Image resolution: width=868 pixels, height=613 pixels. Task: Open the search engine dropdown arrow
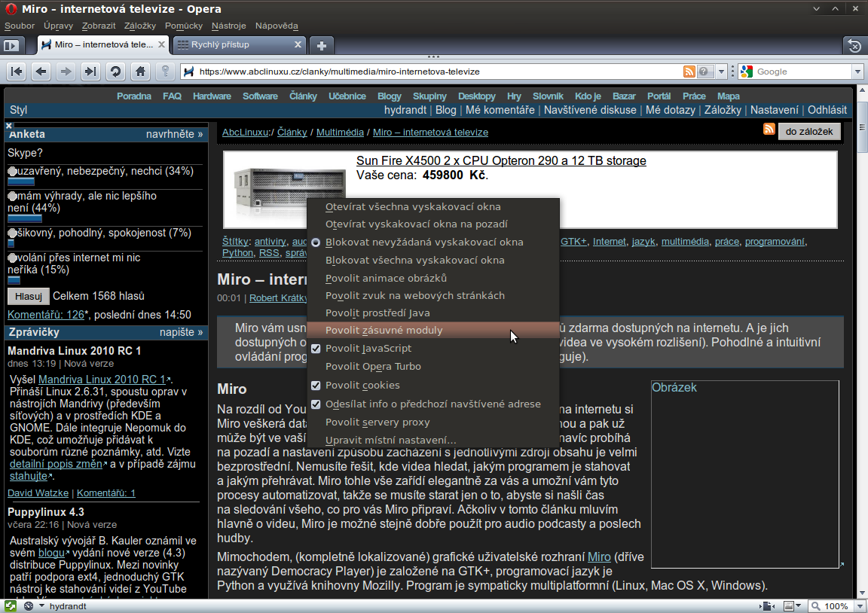click(857, 72)
